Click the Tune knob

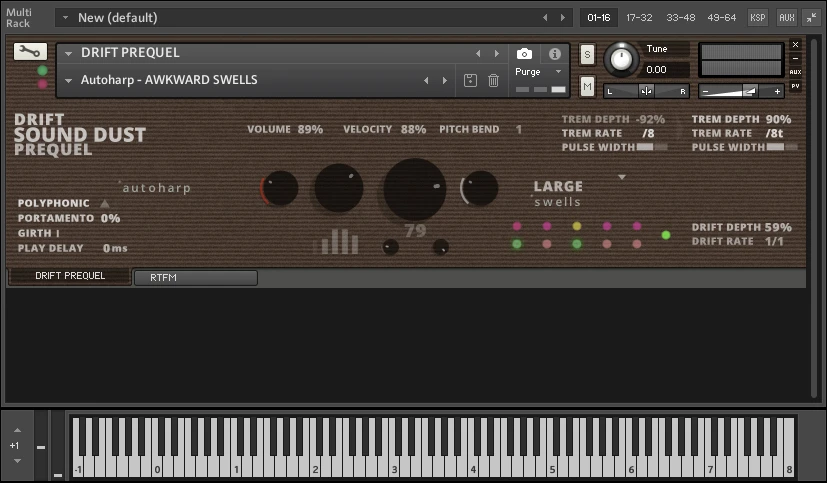tap(621, 59)
